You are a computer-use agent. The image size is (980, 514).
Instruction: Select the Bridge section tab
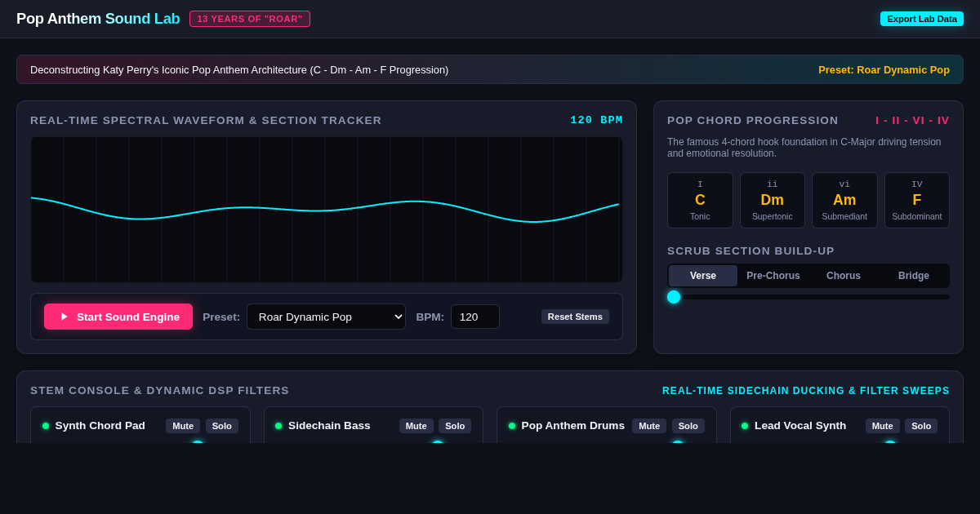point(914,276)
